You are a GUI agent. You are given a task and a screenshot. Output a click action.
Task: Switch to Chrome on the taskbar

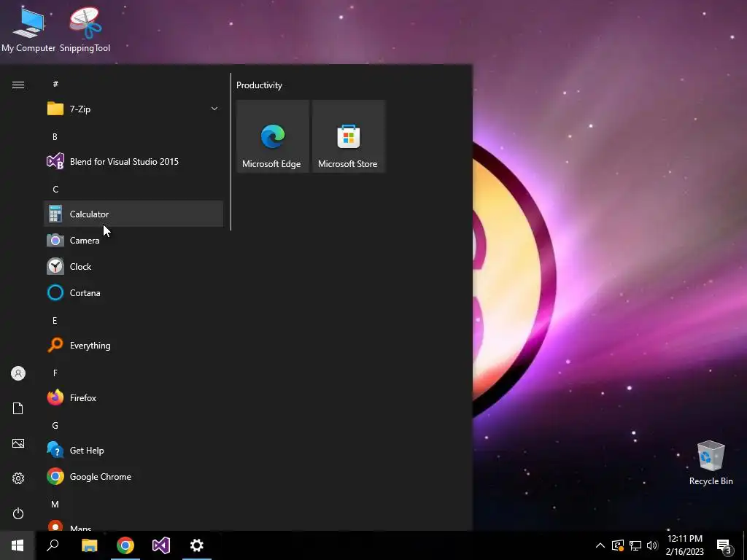(125, 545)
